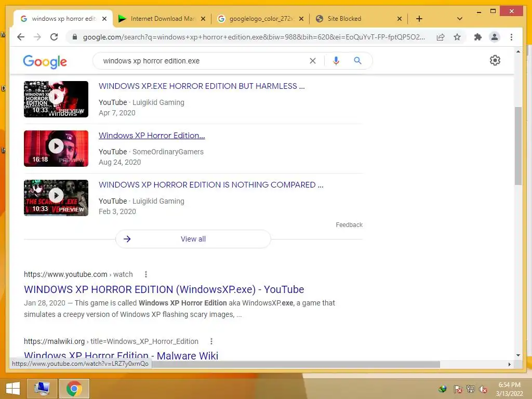Click the https://www.youtube.com › watch URL text
The height and width of the screenshot is (399, 532).
[x=78, y=274]
